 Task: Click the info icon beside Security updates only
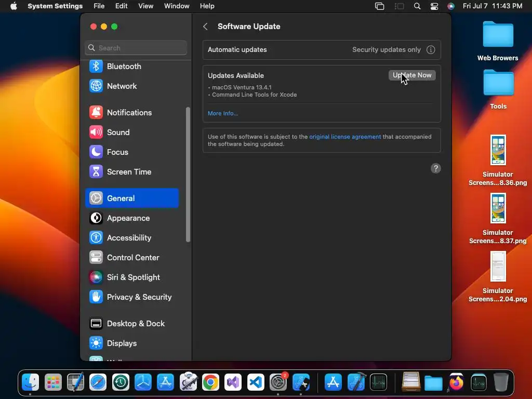431,49
